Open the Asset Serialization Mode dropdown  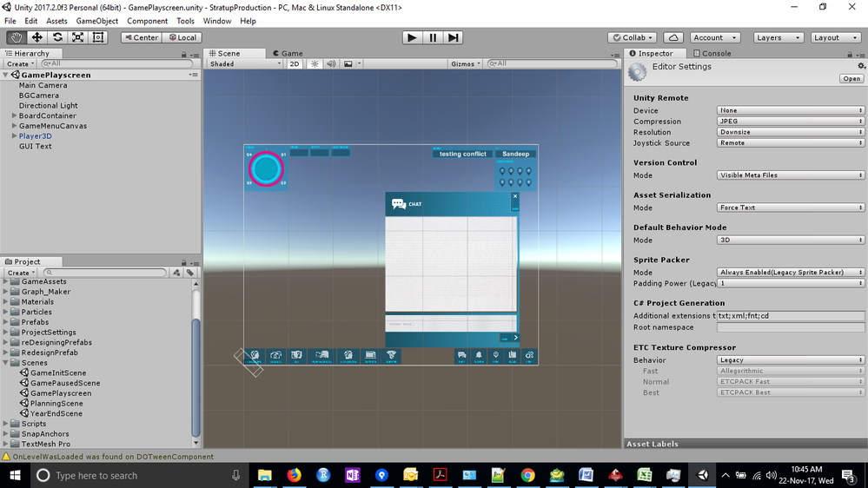coord(791,208)
